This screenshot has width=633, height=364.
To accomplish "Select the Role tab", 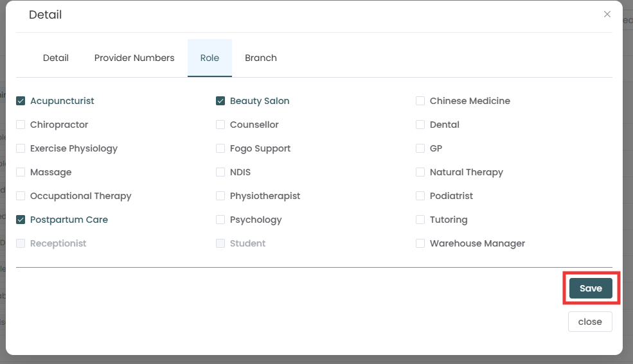I will click(210, 58).
